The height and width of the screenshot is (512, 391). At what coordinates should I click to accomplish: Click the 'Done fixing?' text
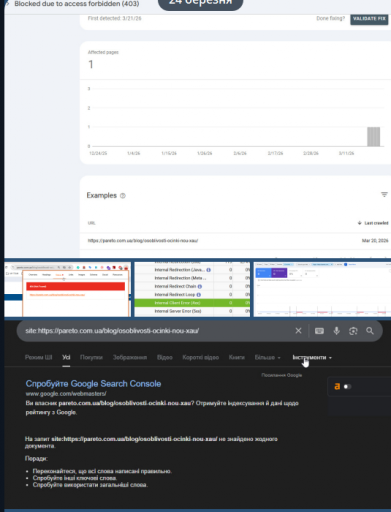[x=331, y=18]
